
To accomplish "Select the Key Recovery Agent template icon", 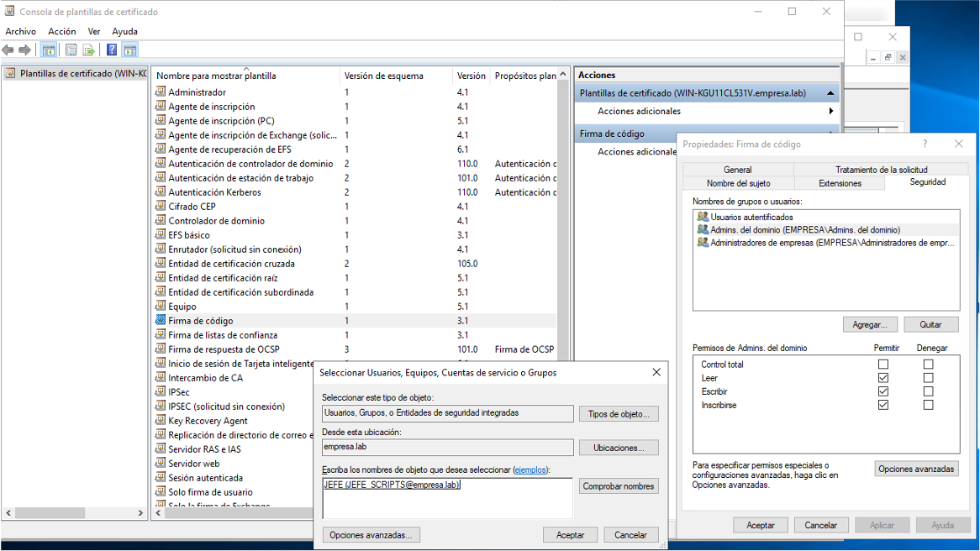I will click(x=161, y=421).
